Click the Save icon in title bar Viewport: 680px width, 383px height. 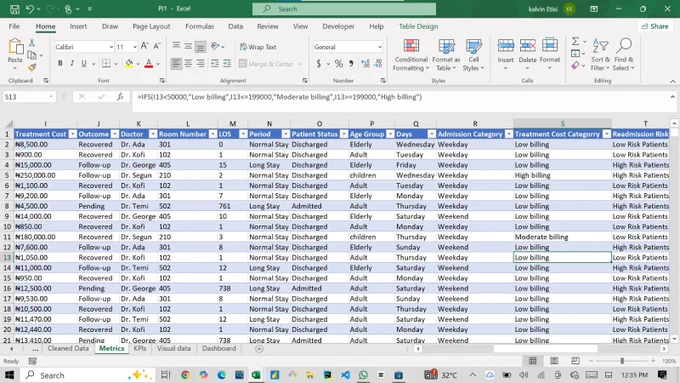coord(14,9)
